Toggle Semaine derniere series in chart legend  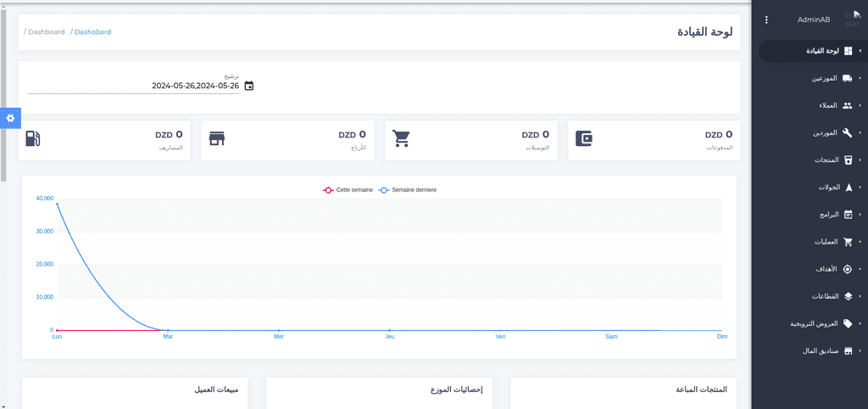point(408,190)
